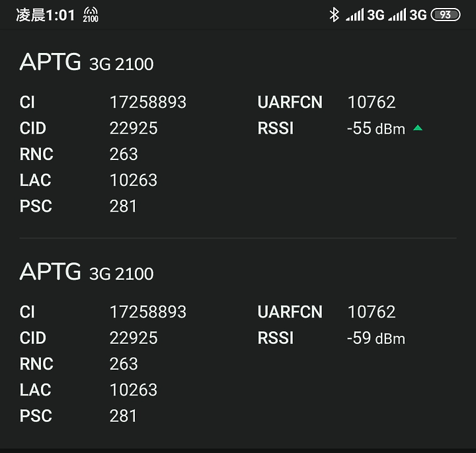Tap the second SIM signal bars icon
The width and height of the screenshot is (476, 453).
[397, 15]
